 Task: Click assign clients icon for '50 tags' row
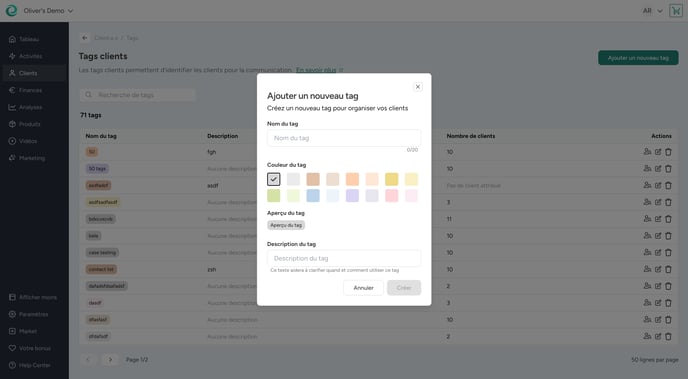tap(647, 168)
